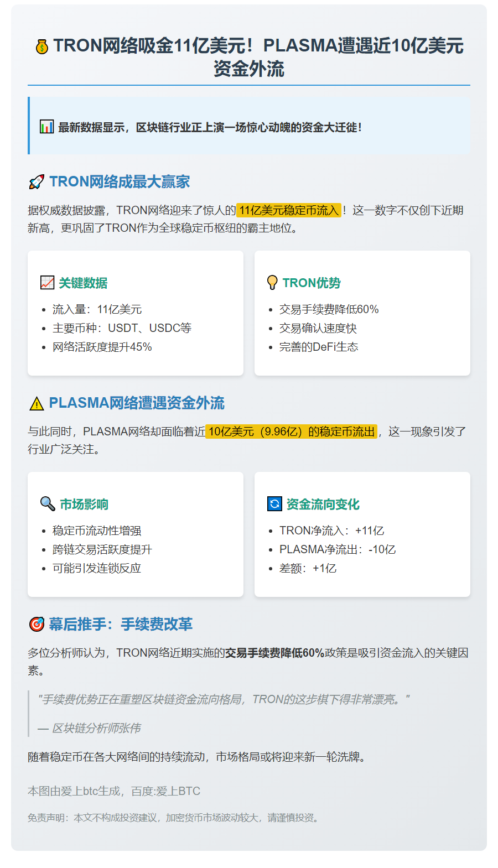498x868 pixels.
Task: Click list item 跨链交易活跃度提升
Action: (x=102, y=549)
